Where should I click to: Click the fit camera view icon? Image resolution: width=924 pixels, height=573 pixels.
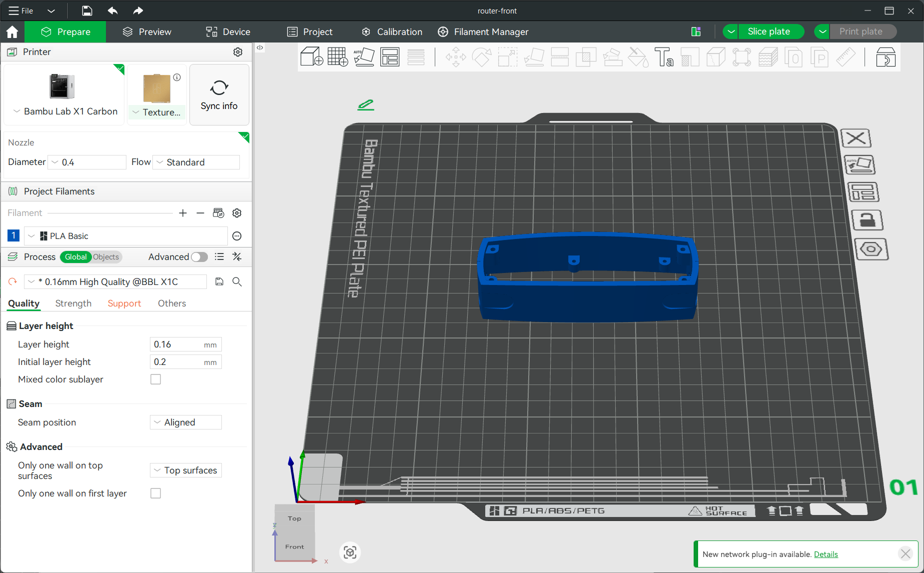point(350,552)
